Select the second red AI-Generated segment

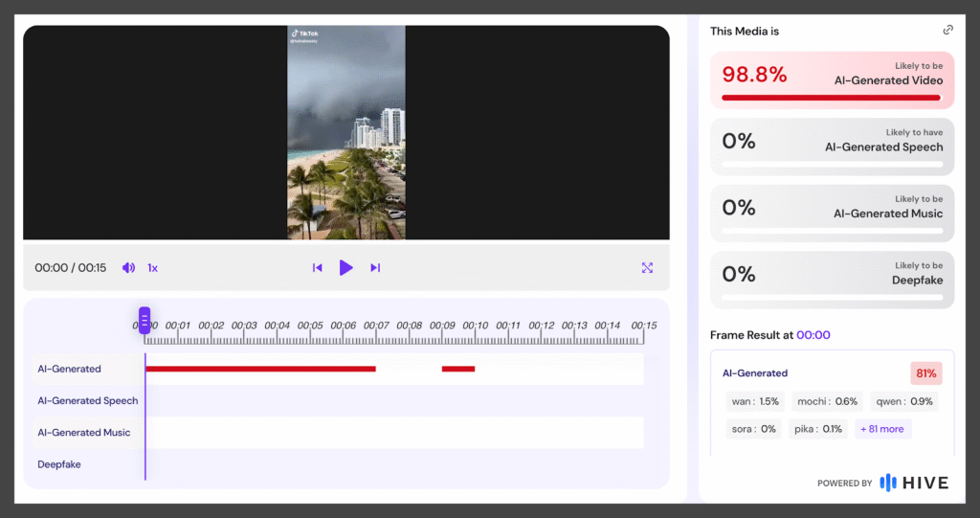click(x=457, y=369)
